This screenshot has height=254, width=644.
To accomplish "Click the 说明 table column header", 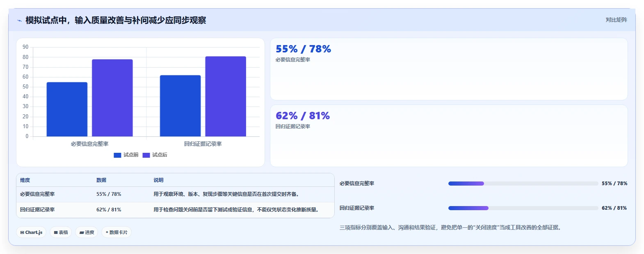I will coord(158,180).
